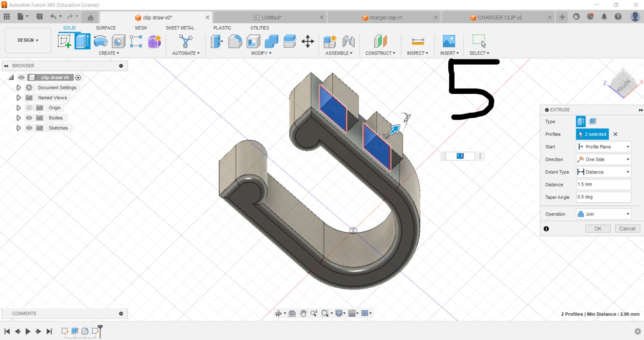644x340 pixels.
Task: Expand the Document Settings tree item
Action: (x=19, y=88)
